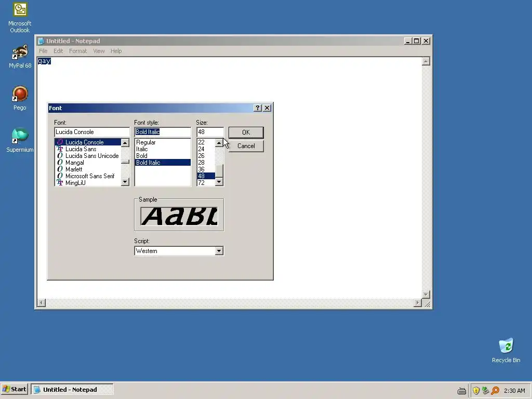The height and width of the screenshot is (399, 532).
Task: Click the size list scrollbar thumb
Action: [219, 170]
